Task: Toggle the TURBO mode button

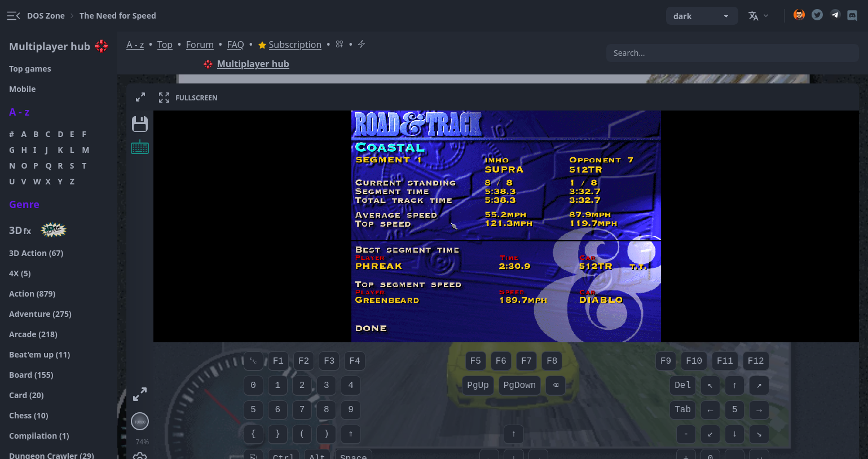Action: point(140,421)
